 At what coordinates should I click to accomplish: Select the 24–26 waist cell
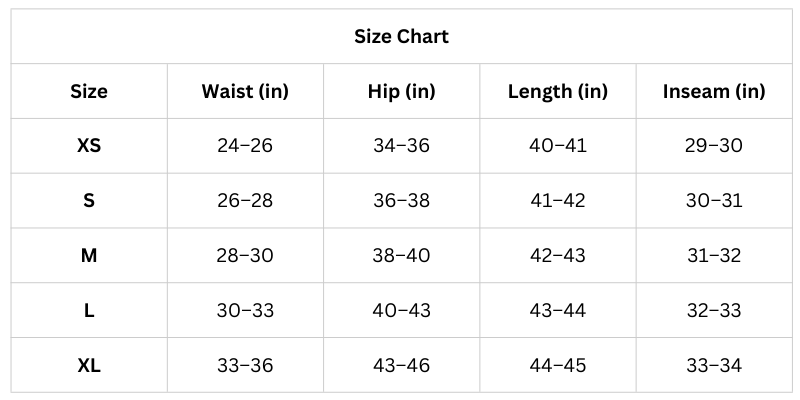click(x=245, y=146)
